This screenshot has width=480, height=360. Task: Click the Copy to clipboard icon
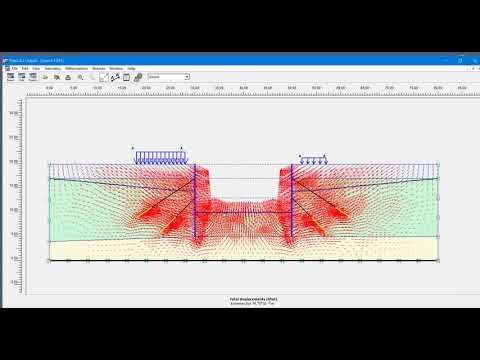click(57, 77)
